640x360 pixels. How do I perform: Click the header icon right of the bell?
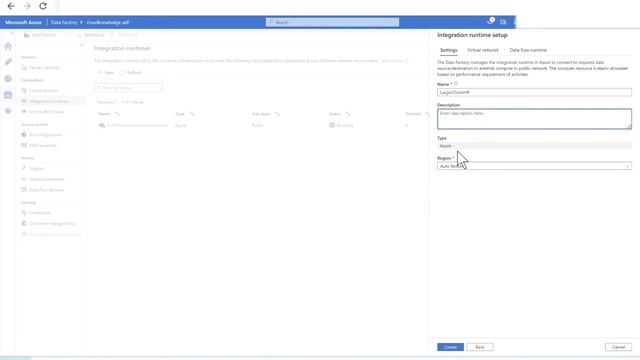click(503, 22)
